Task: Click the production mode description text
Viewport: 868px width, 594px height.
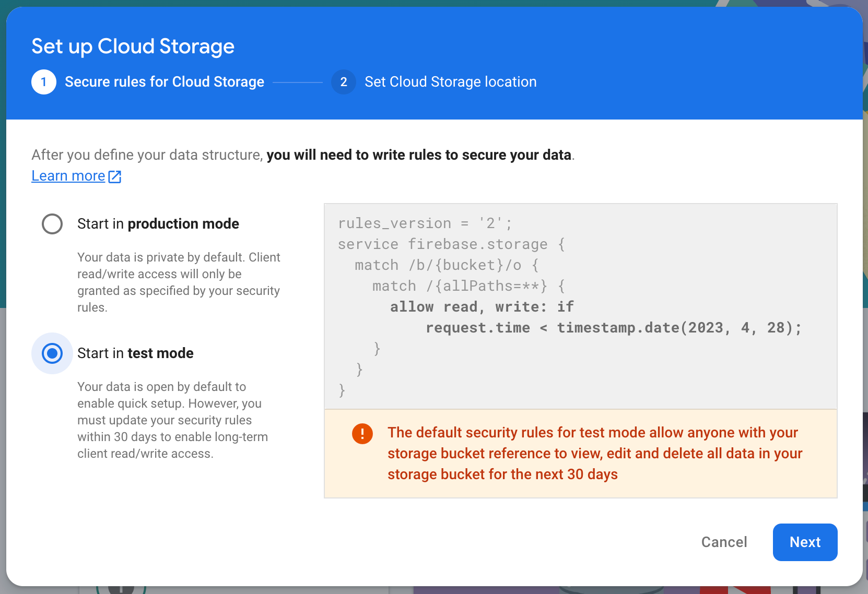Action: pos(179,282)
